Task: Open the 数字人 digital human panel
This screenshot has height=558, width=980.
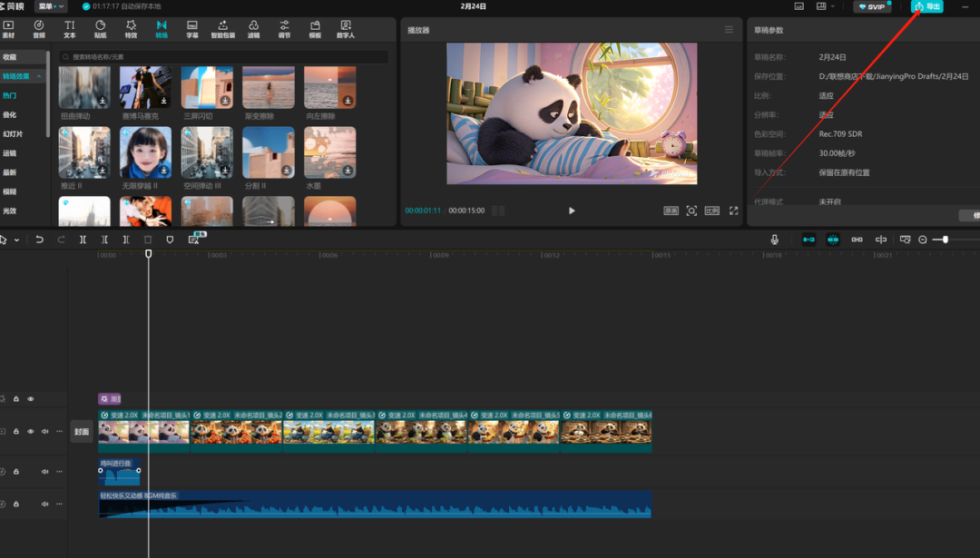Action: click(345, 29)
